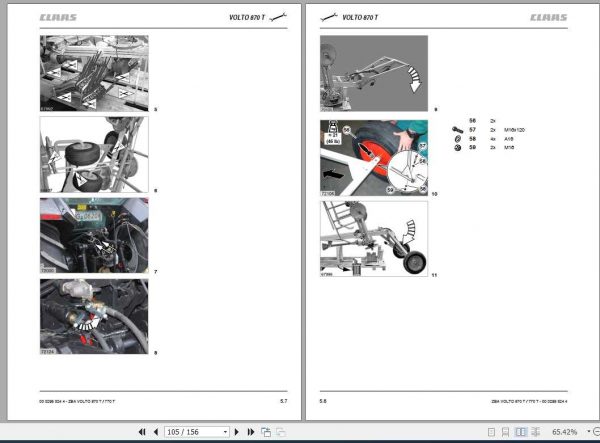The width and height of the screenshot is (600, 443).
Task: Click the VOLTO 870 T title on right page
Action: click(360, 17)
